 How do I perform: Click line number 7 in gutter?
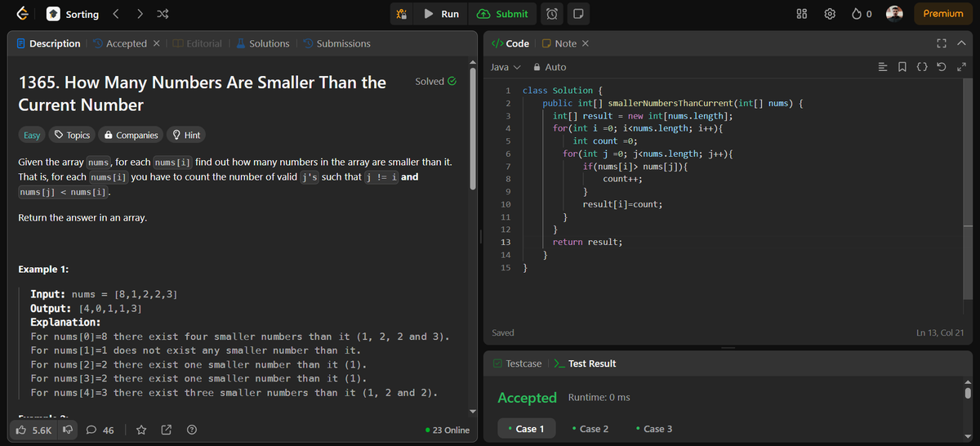508,166
